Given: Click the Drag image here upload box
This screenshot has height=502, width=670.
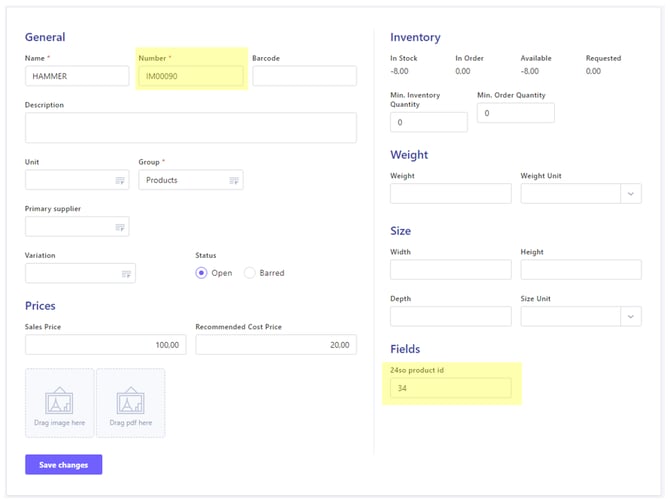Looking at the screenshot, I should coord(59,403).
